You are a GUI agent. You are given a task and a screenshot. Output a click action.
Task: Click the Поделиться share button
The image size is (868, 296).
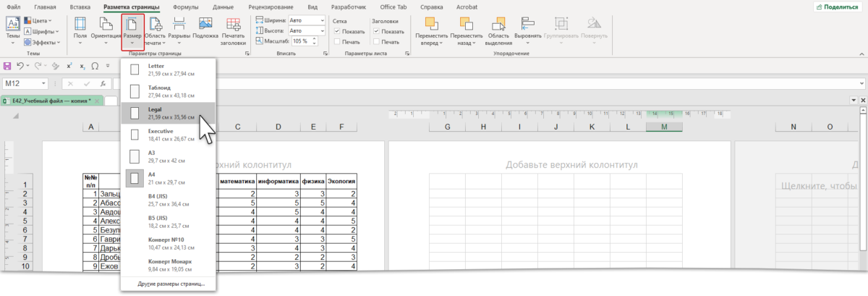839,7
